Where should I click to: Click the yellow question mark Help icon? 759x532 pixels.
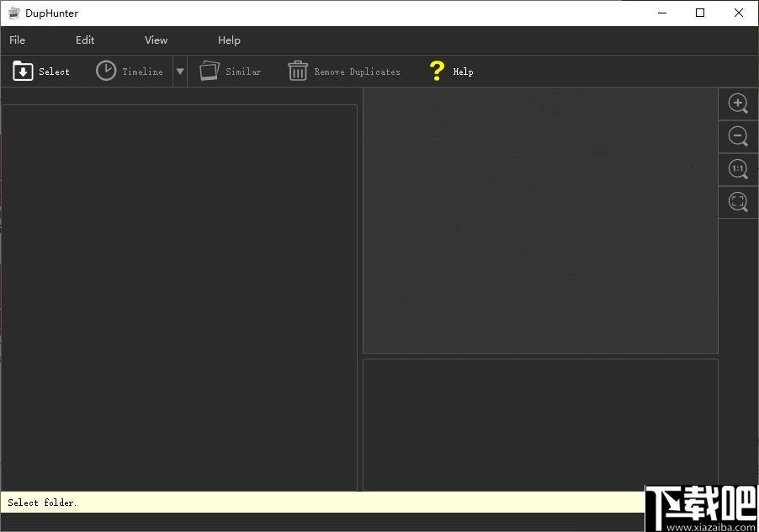437,71
